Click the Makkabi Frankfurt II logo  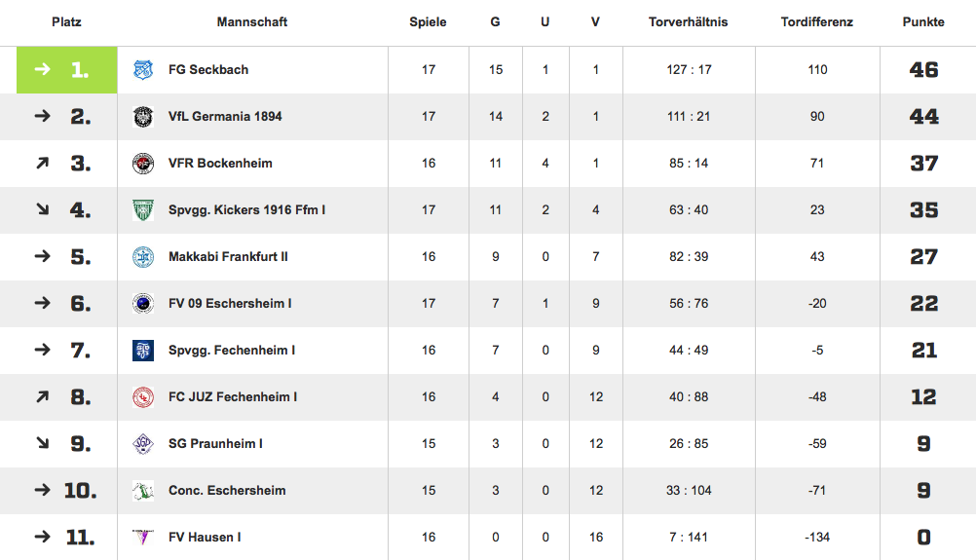(143, 256)
